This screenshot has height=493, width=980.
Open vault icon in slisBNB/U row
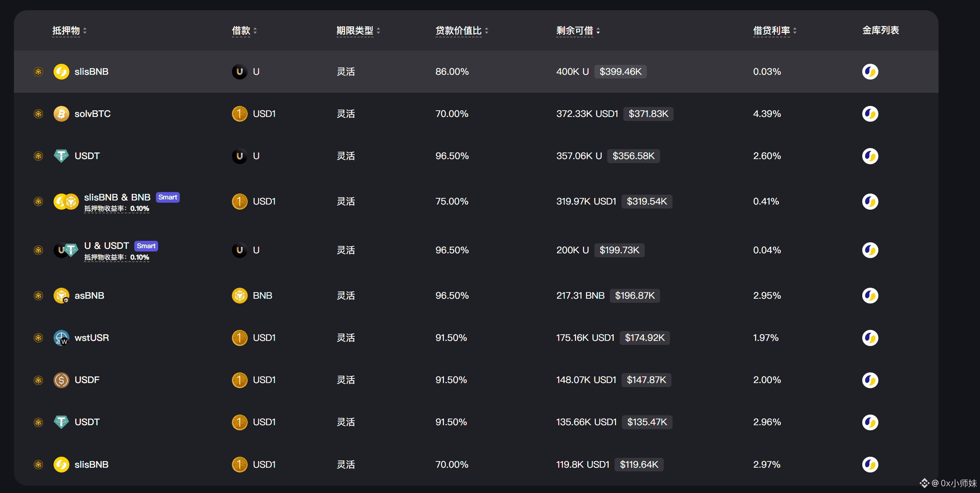point(870,71)
